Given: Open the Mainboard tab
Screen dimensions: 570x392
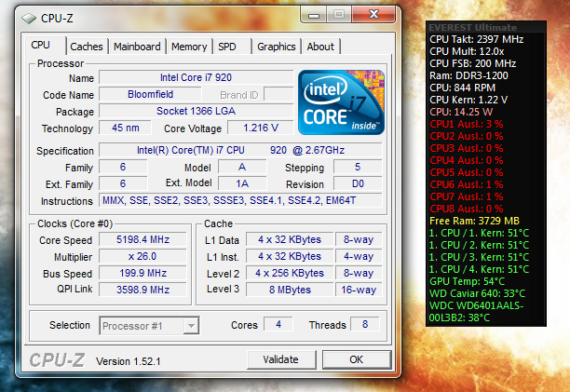Looking at the screenshot, I should (137, 47).
